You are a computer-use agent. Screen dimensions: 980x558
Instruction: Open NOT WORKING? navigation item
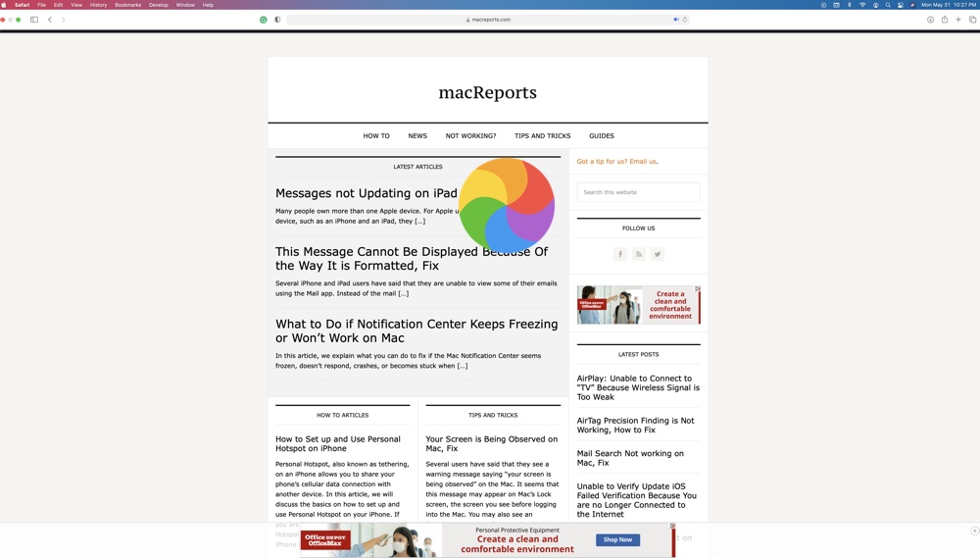coord(470,135)
